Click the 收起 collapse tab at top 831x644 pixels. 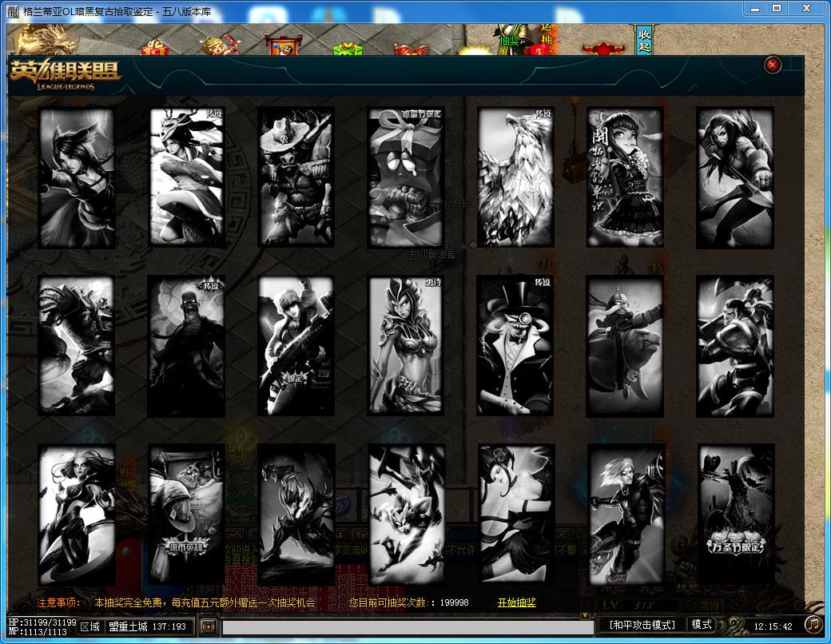[643, 40]
